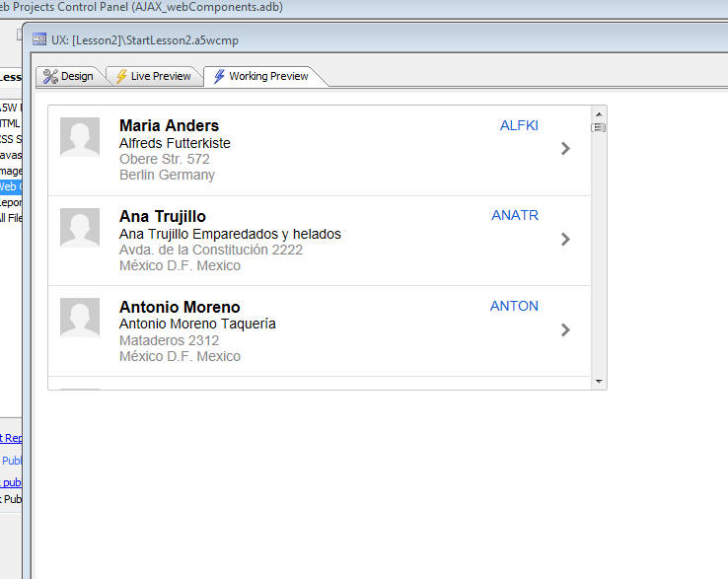Click the Working Preview blue bolt icon

click(219, 76)
